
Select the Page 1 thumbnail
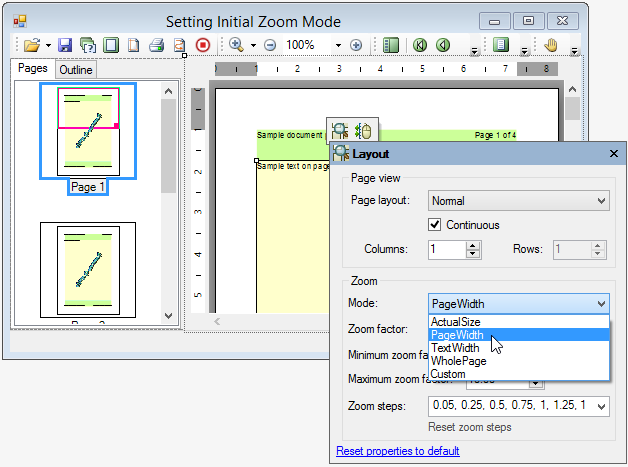pyautogui.click(x=88, y=130)
